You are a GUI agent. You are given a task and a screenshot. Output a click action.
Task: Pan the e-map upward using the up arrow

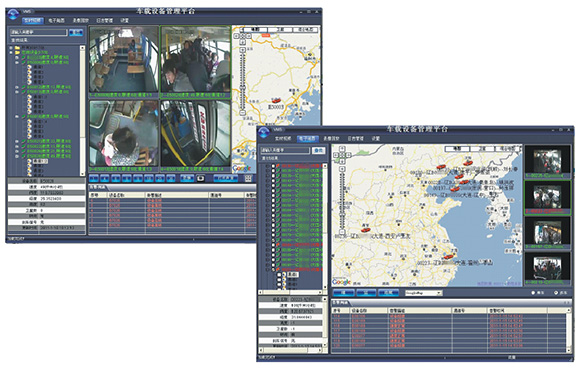pos(343,149)
